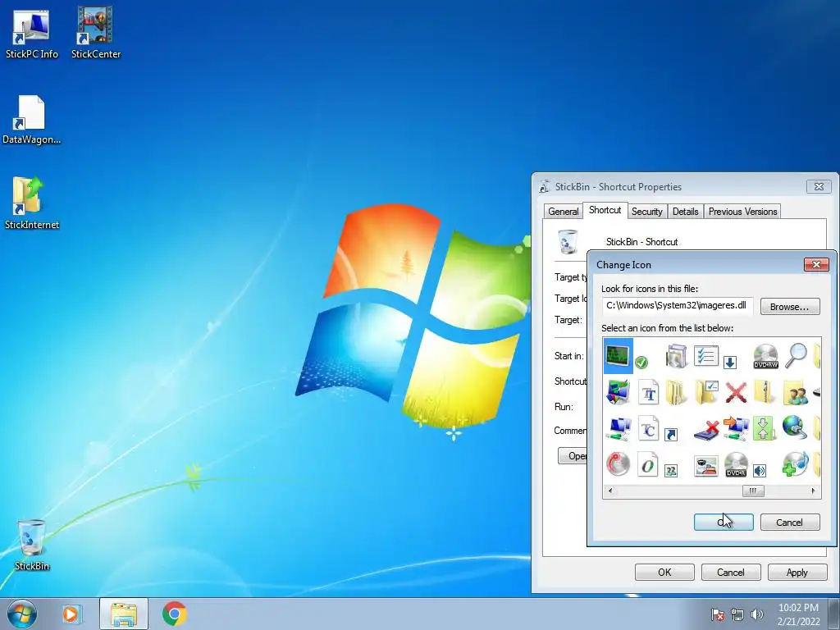Screen dimensions: 840x630
Task: Click the icon file path field
Action: click(677, 306)
